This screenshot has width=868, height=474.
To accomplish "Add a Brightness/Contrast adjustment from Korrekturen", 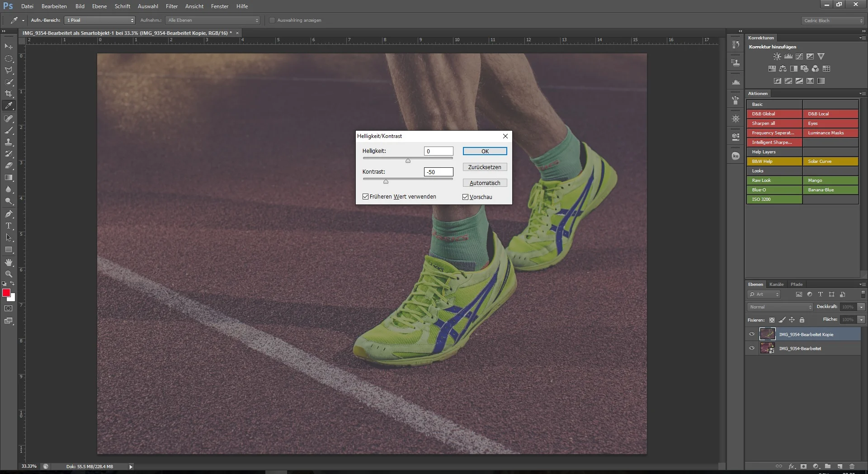I will tap(777, 57).
